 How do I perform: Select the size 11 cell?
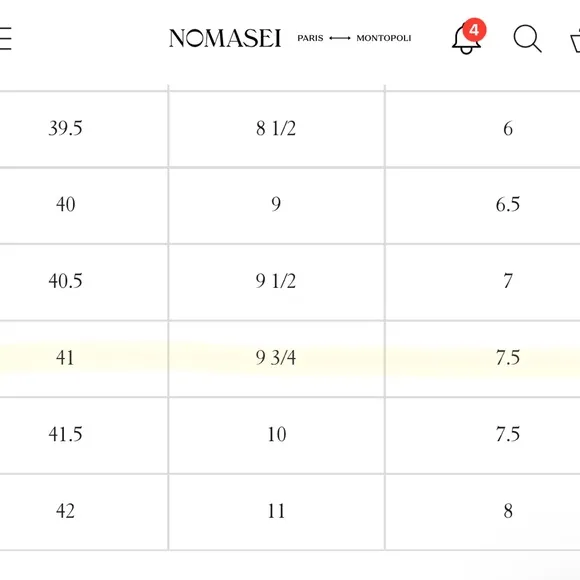(x=276, y=512)
